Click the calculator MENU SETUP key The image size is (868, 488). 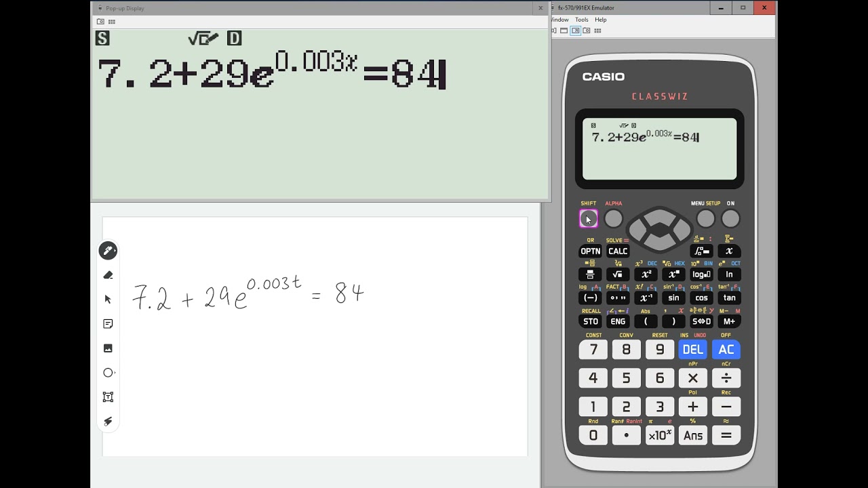tap(705, 219)
